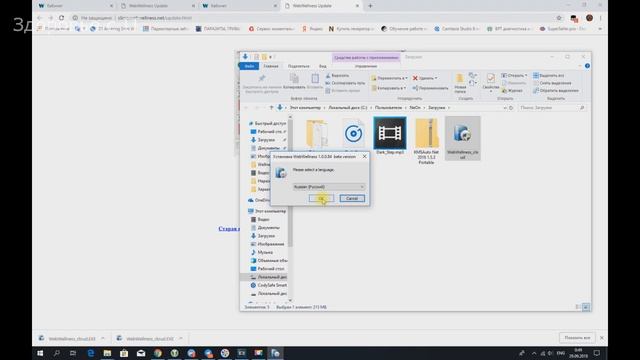The width and height of the screenshot is (640, 360).
Task: Bookmark this page with the star icon
Action: tap(559, 18)
